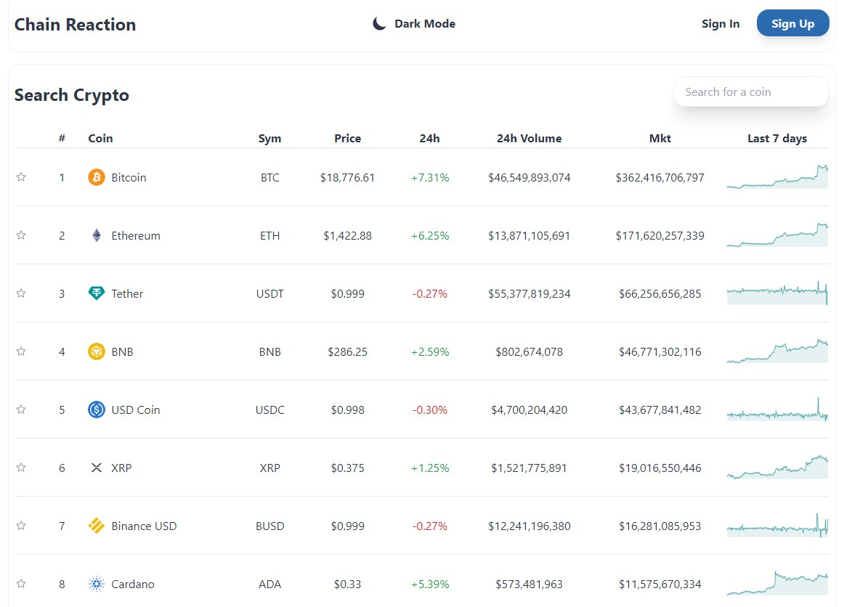Sort the table by 24h Volume
The width and height of the screenshot is (868, 607).
[529, 138]
